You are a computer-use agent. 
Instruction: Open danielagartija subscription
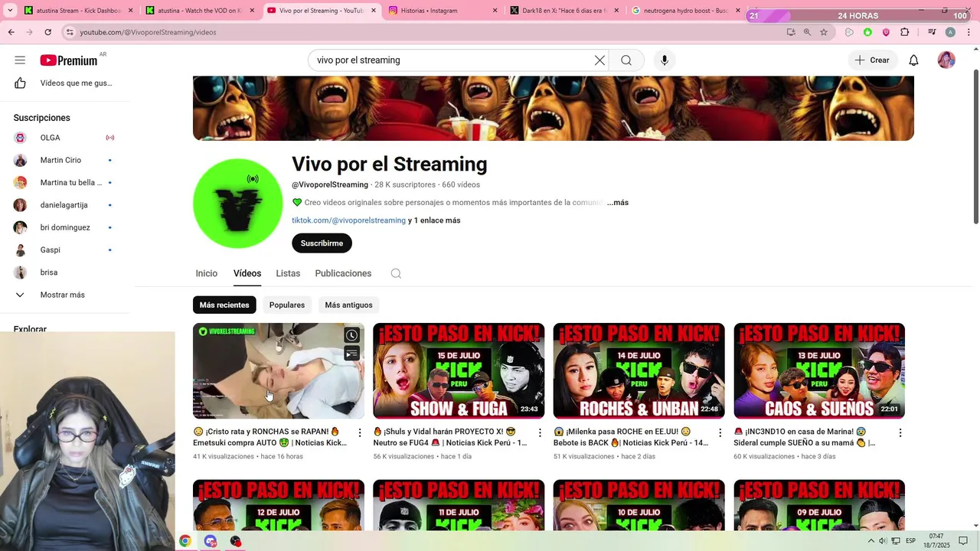click(64, 205)
